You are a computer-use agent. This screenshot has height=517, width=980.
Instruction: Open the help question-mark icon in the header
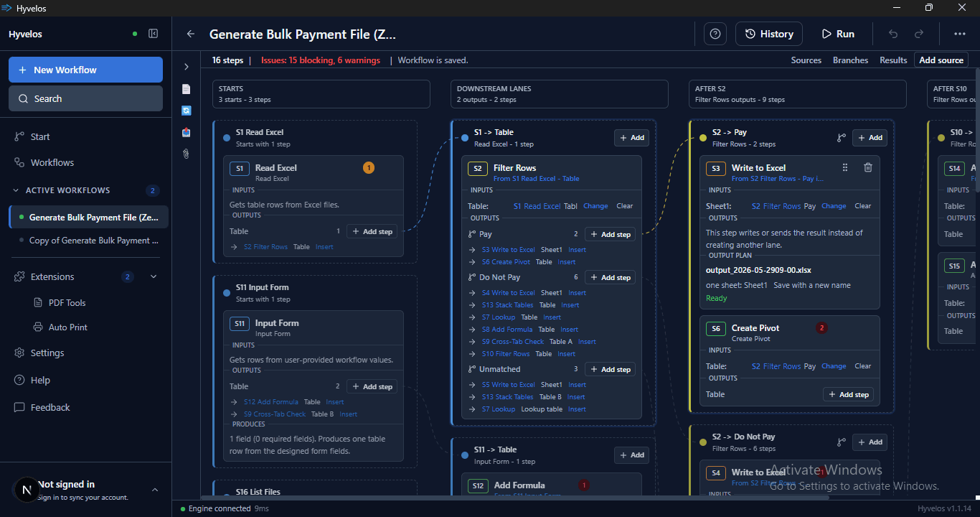click(715, 34)
